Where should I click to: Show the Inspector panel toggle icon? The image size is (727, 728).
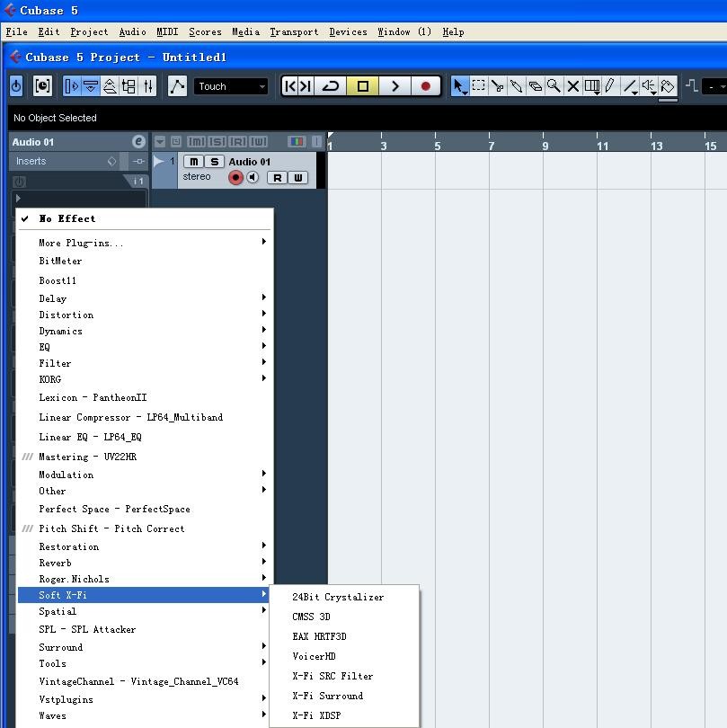pyautogui.click(x=72, y=86)
